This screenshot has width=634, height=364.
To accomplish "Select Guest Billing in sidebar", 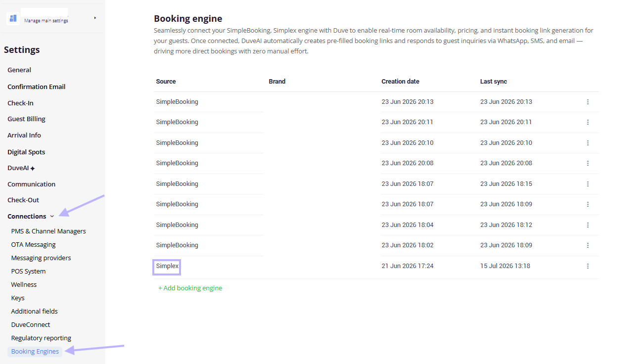I will point(26,119).
